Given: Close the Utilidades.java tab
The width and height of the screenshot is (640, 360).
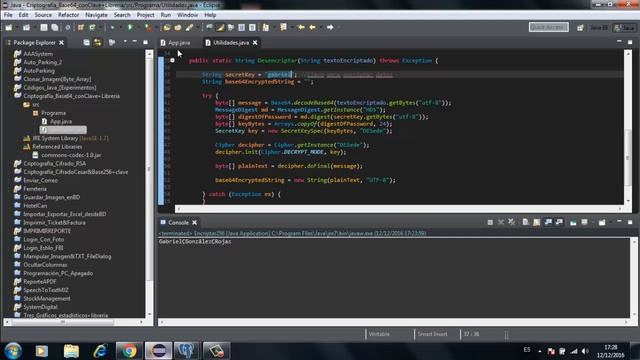Looking at the screenshot, I should 255,42.
